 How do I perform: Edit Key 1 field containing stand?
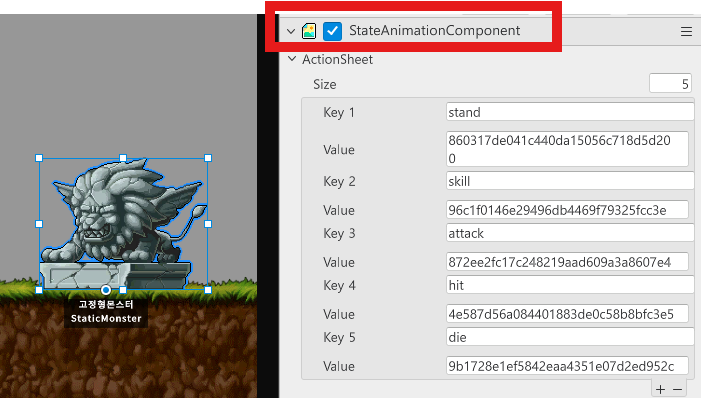click(x=570, y=112)
